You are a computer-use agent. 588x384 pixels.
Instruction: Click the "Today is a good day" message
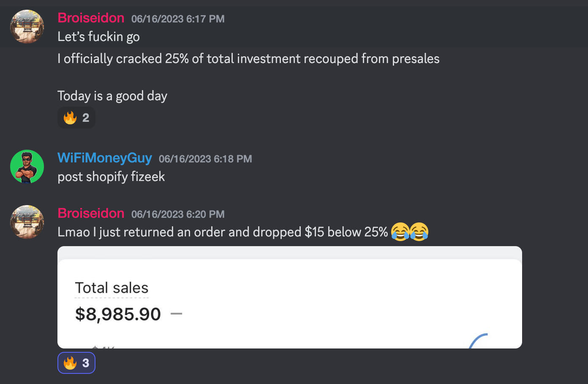pyautogui.click(x=112, y=96)
